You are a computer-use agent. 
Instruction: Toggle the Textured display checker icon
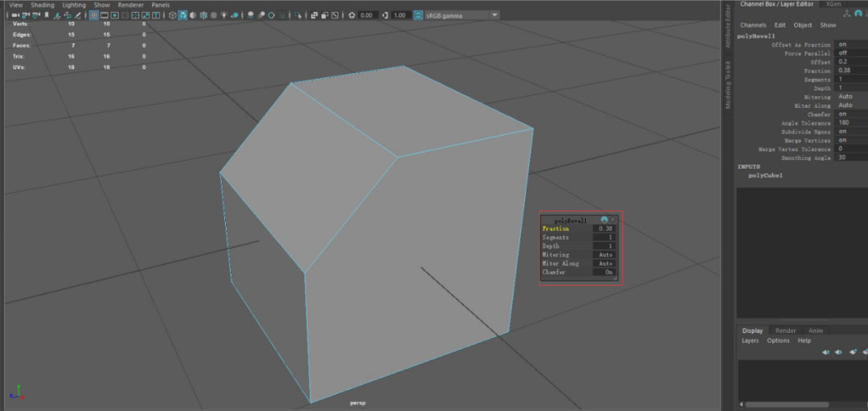214,15
